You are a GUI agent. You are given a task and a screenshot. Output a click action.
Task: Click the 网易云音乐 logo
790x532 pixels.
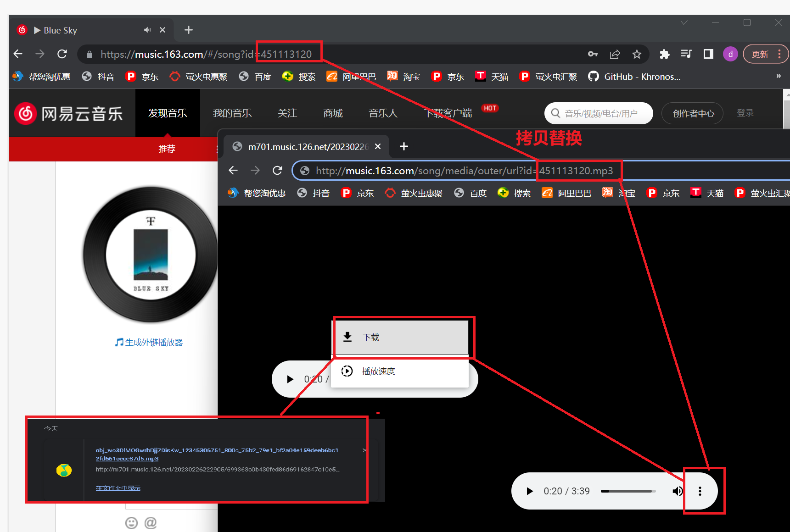(69, 113)
